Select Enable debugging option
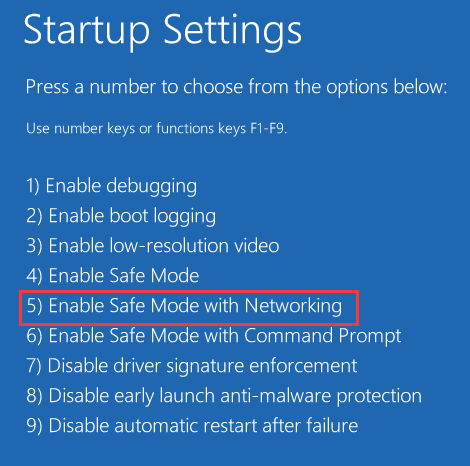The image size is (470, 466). [x=111, y=186]
